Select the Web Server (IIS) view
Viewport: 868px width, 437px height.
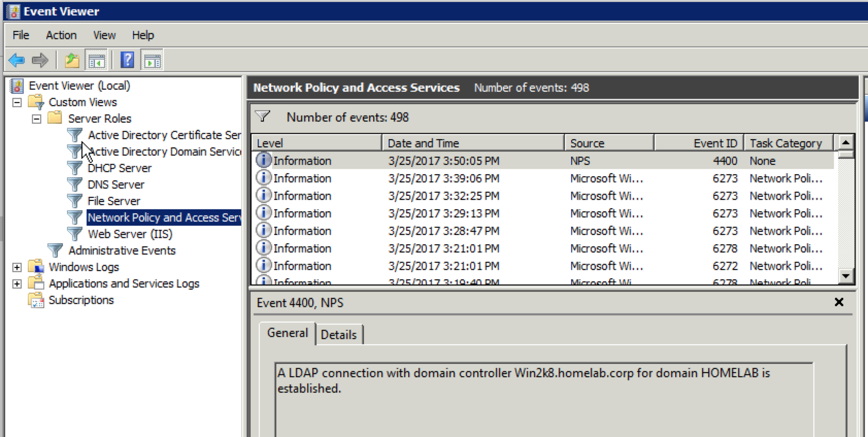pyautogui.click(x=130, y=234)
